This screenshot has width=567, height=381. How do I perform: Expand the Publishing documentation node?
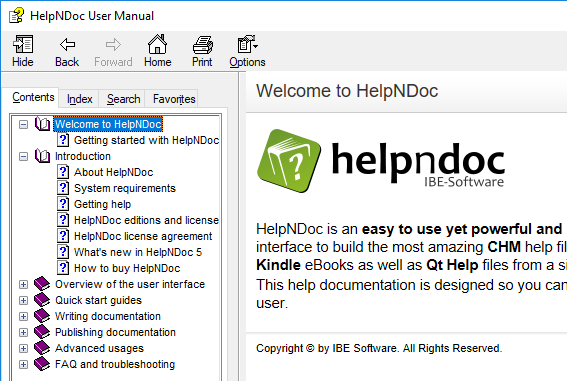[24, 332]
